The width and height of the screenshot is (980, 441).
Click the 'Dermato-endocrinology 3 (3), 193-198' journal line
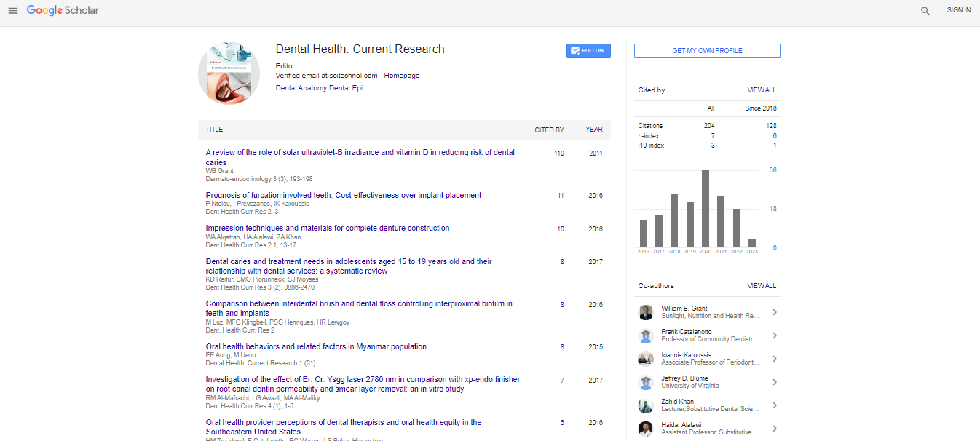259,179
